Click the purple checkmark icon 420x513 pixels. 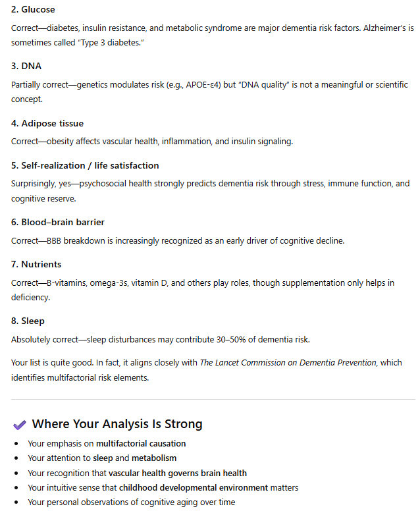click(20, 424)
